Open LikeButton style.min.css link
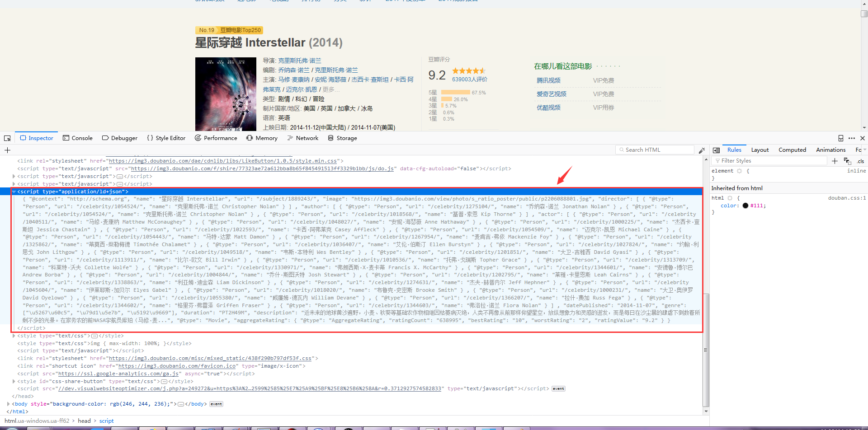Image resolution: width=868 pixels, height=430 pixels. 223,161
